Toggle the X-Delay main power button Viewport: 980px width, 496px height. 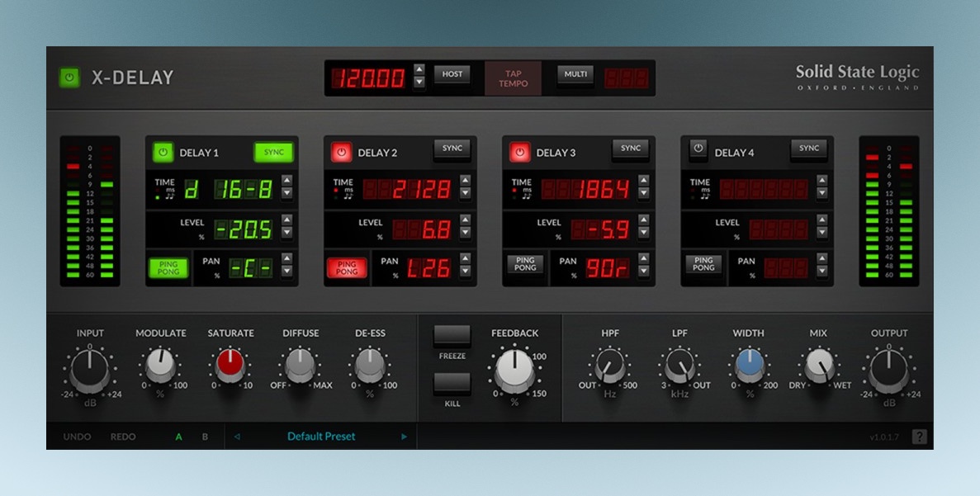click(69, 78)
